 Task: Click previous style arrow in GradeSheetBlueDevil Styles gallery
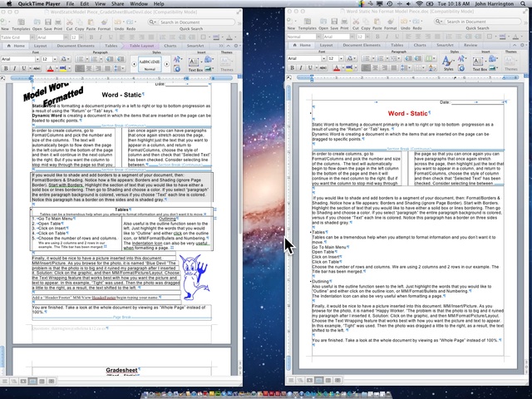(x=134, y=64)
